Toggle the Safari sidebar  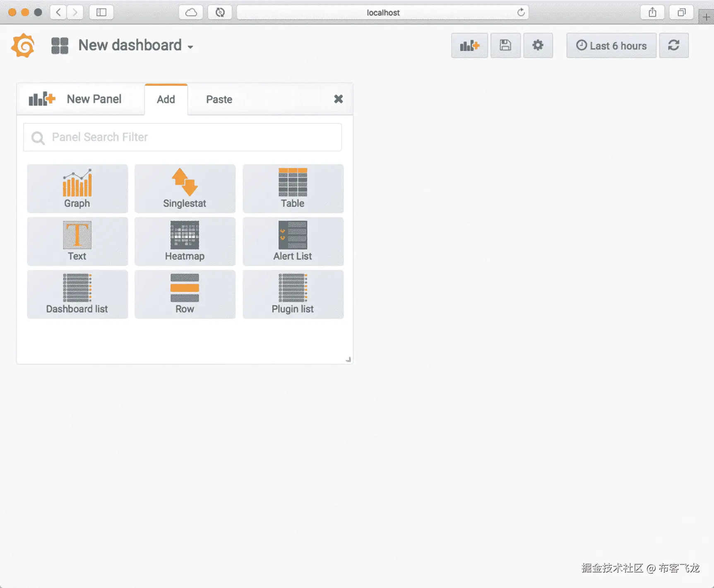tap(101, 12)
